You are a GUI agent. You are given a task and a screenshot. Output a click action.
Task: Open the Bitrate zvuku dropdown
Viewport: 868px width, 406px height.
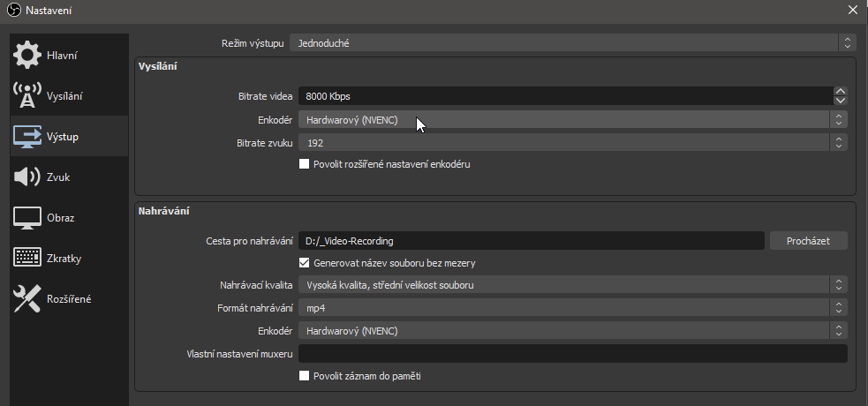click(573, 141)
